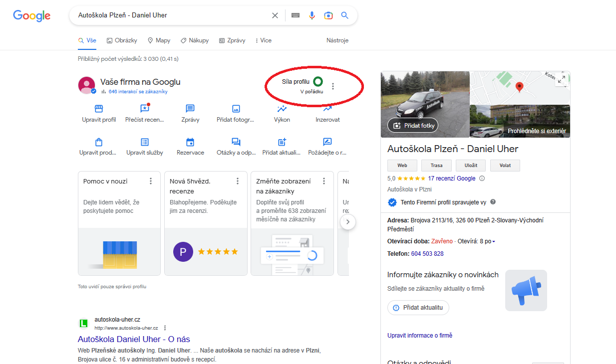Click the Uložit save button
This screenshot has width=616, height=364.
[x=471, y=166]
